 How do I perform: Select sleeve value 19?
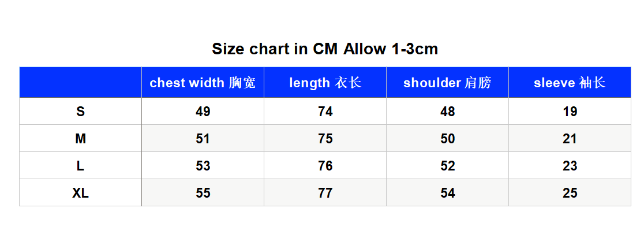click(x=570, y=112)
